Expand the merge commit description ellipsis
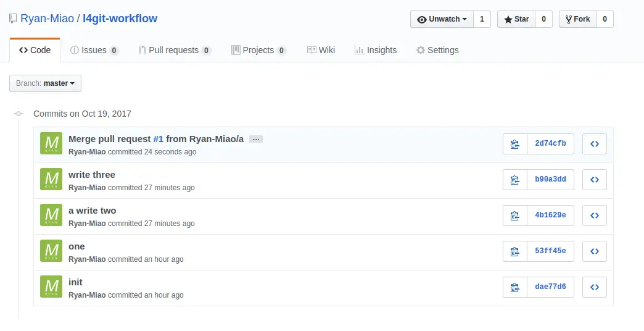Image resolution: width=644 pixels, height=331 pixels. click(256, 139)
